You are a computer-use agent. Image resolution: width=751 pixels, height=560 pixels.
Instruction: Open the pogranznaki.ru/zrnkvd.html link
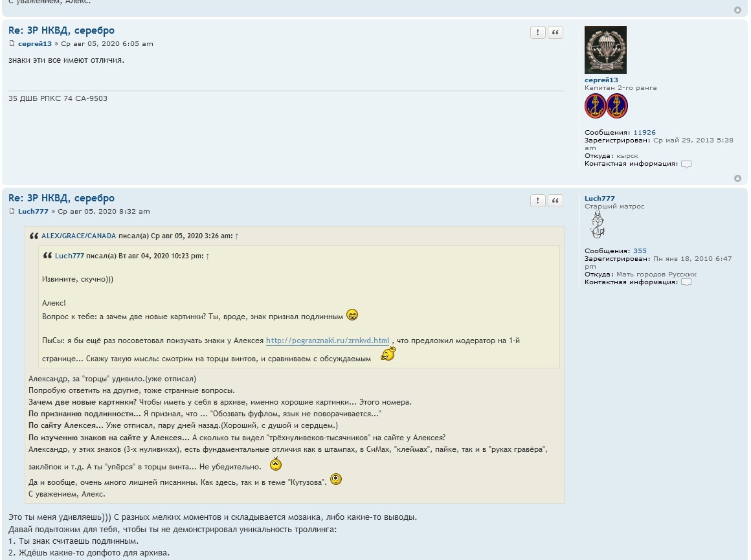pyautogui.click(x=328, y=341)
